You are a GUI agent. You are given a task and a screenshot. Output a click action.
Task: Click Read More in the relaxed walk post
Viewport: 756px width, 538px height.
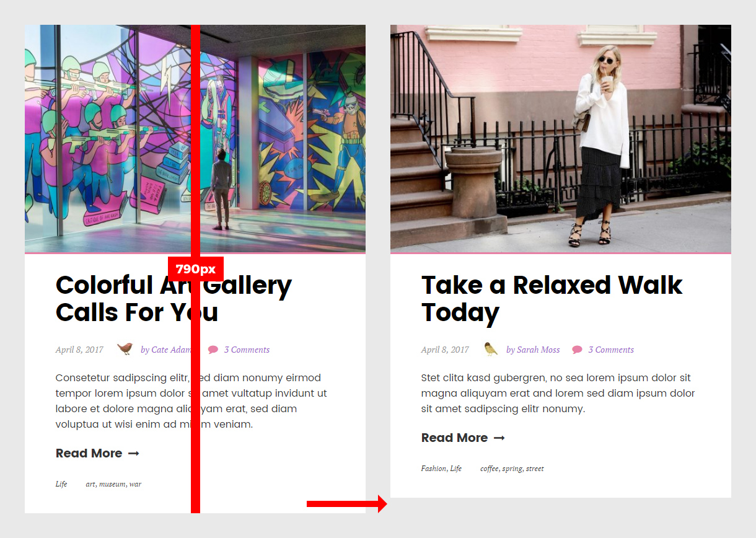tap(454, 438)
